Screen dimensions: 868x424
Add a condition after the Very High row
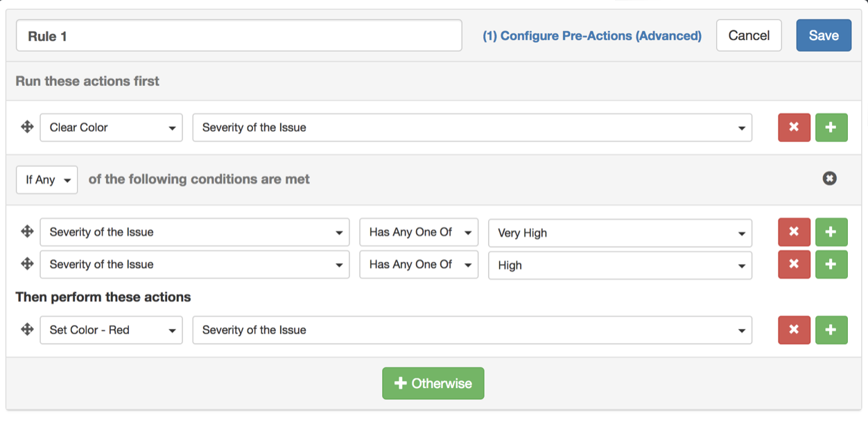831,232
